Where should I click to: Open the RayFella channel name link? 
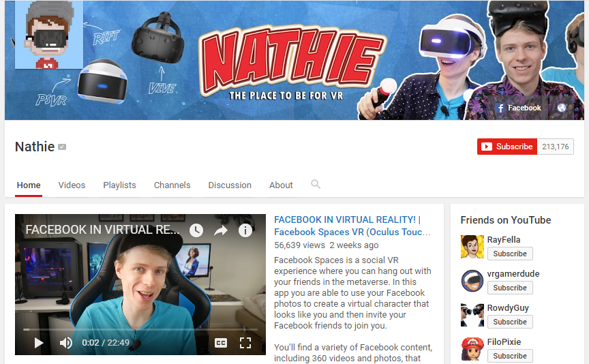504,240
